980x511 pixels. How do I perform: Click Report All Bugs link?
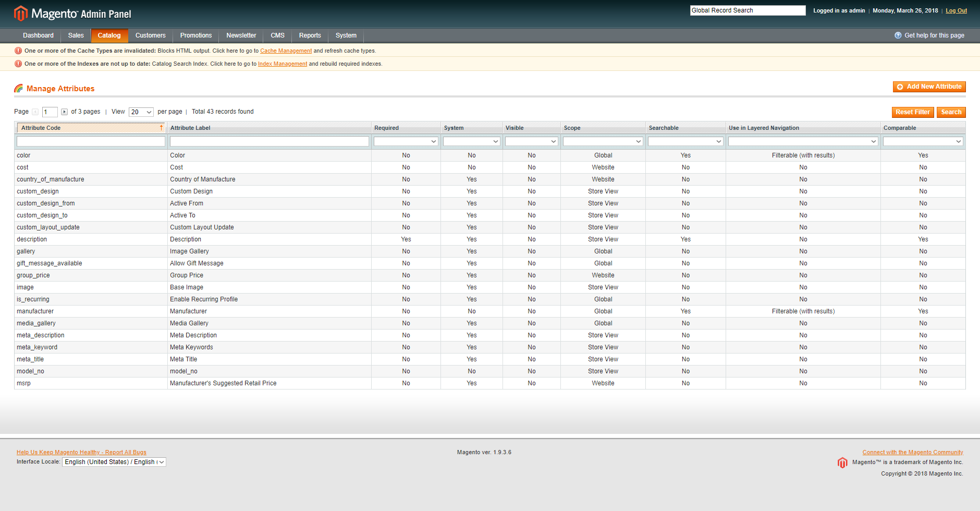tap(81, 453)
